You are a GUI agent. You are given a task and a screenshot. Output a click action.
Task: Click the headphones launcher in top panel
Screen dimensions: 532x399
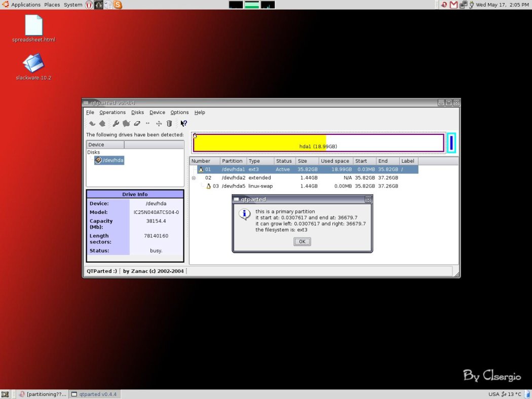98,5
